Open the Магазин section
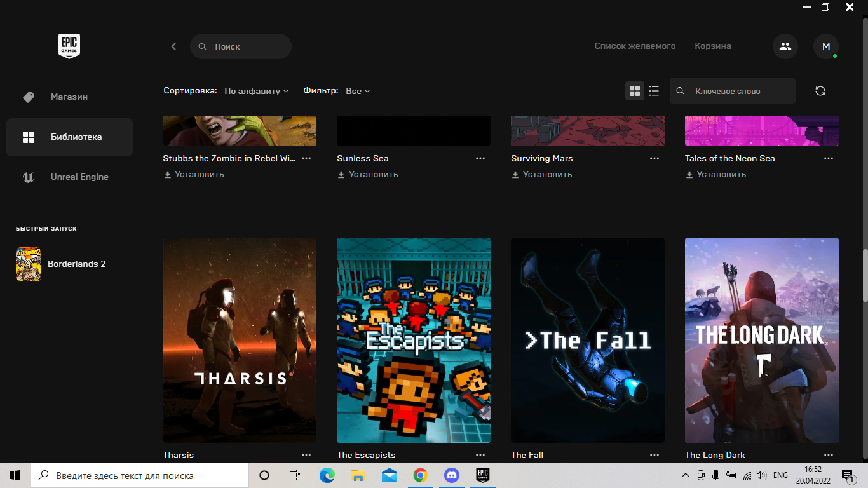 (69, 97)
